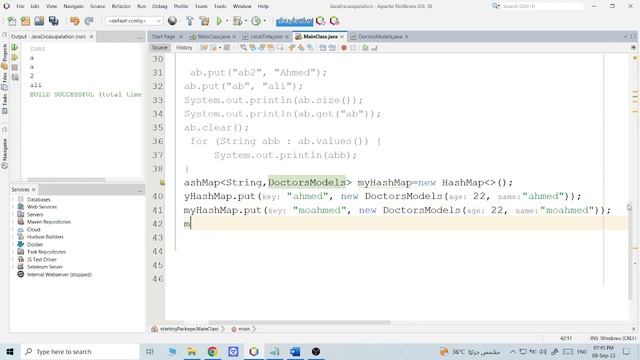Open the Refactor menu

tap(121, 6)
